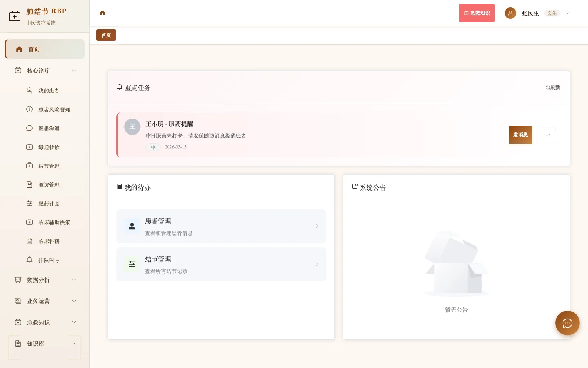Screen dimensions: 588x368
Task: Click the sliders icon on 结节管理 todo card
Action: [132, 264]
